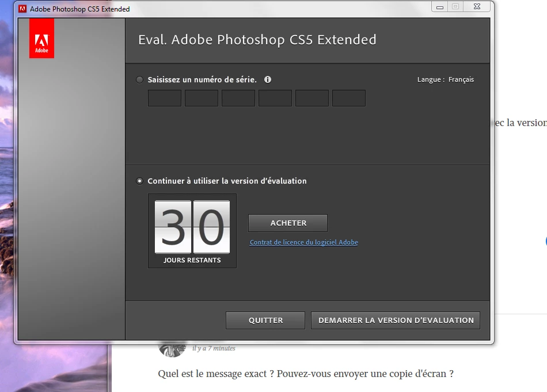Click the sixth serial number field
The width and height of the screenshot is (547, 392).
click(349, 98)
